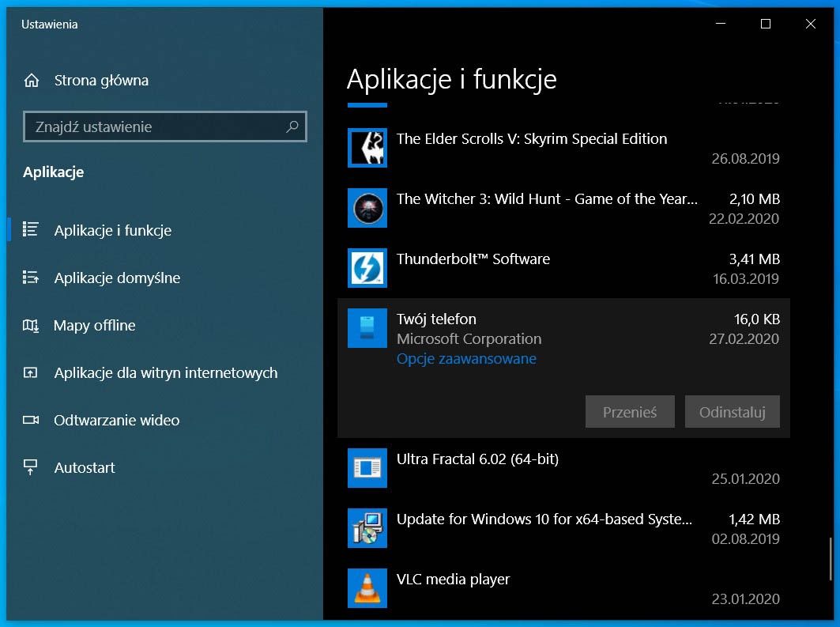Viewport: 840px width, 627px height.
Task: Click the date 16.03.2019 for Thunderbolt Software
Action: point(746,278)
